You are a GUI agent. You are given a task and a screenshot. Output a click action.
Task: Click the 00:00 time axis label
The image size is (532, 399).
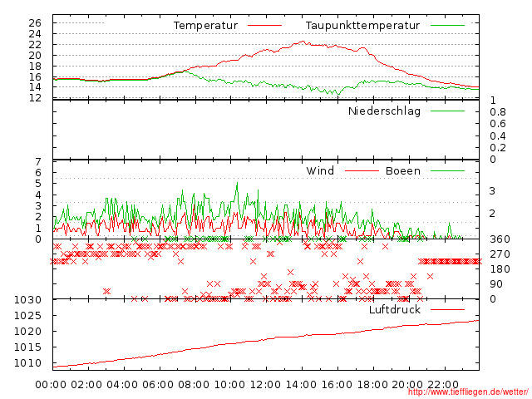click(51, 385)
